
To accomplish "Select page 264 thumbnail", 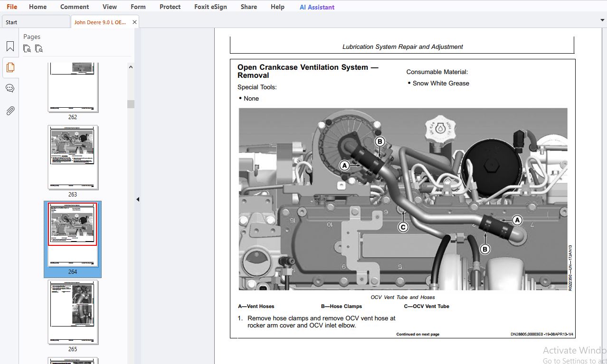I will coord(73,235).
